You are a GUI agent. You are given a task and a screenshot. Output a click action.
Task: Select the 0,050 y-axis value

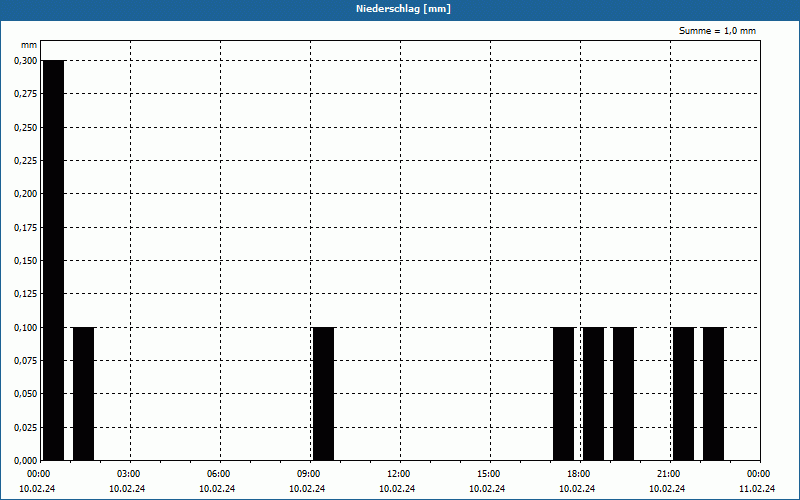26,394
